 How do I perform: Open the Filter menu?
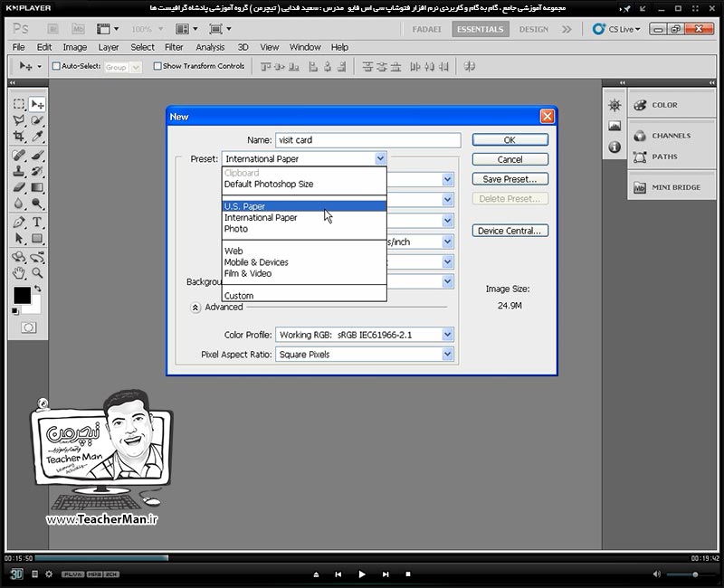(174, 47)
